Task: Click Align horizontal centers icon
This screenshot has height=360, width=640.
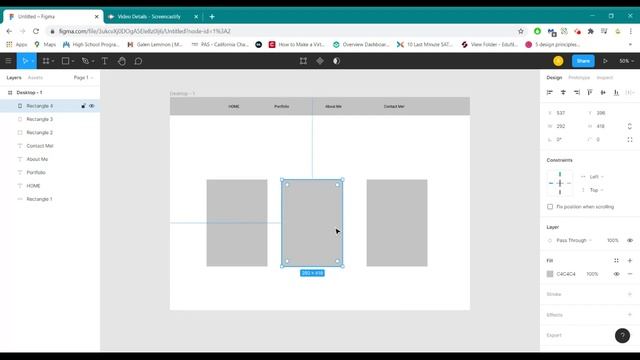Action: click(563, 93)
